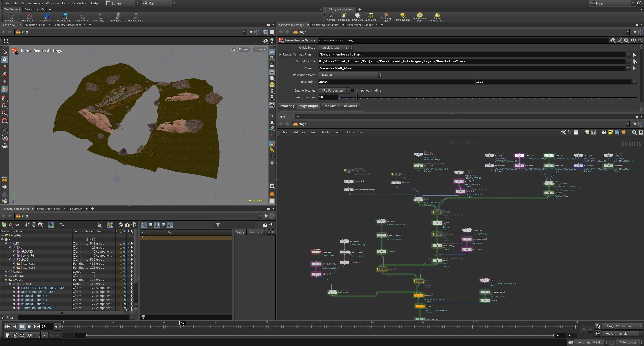Toggle visibility eye for GROUND prim
Viewport: 644px width, 346px height.
pos(124,252)
